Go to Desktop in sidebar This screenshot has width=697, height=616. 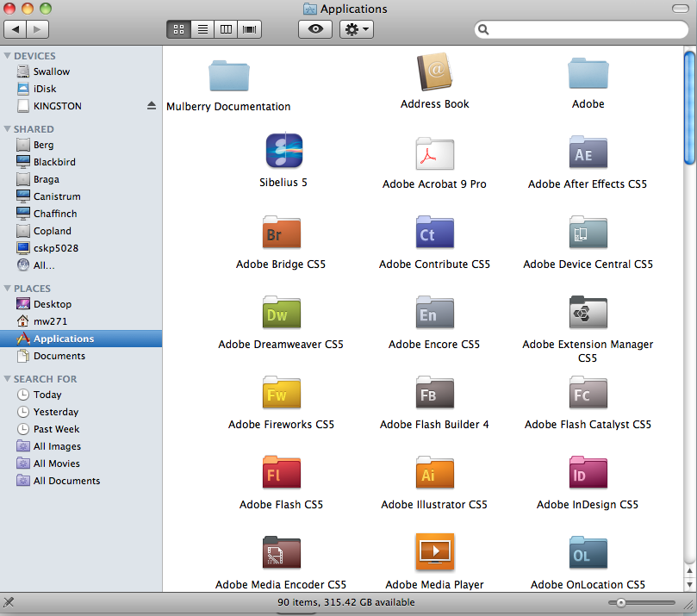pyautogui.click(x=81, y=304)
